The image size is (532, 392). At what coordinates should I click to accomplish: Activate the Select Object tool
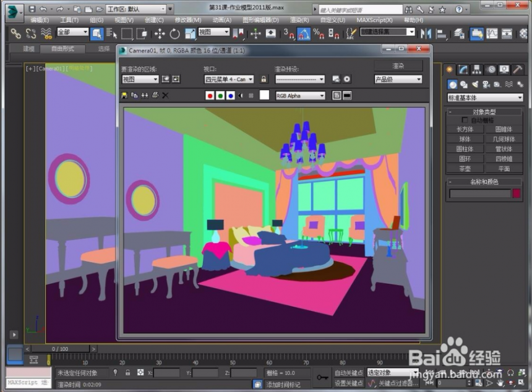point(97,33)
